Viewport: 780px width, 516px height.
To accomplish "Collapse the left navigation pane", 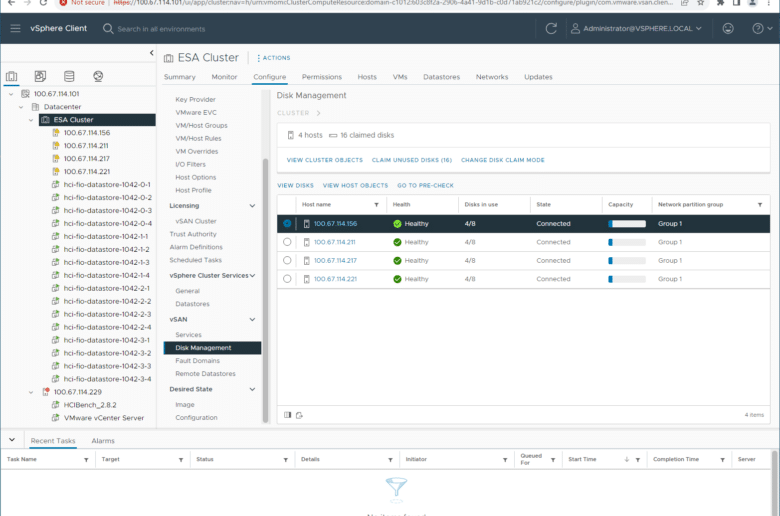I will (152, 53).
